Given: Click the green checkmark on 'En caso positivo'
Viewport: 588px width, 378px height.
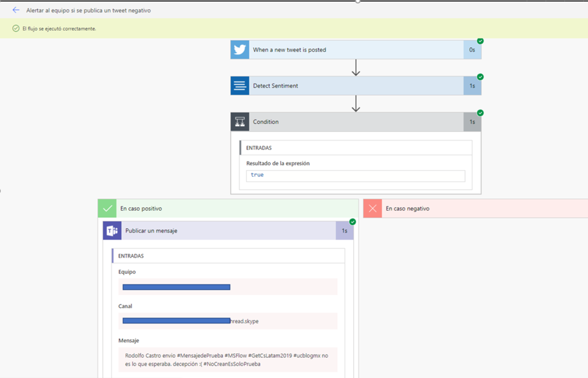Looking at the screenshot, I should click(x=107, y=209).
